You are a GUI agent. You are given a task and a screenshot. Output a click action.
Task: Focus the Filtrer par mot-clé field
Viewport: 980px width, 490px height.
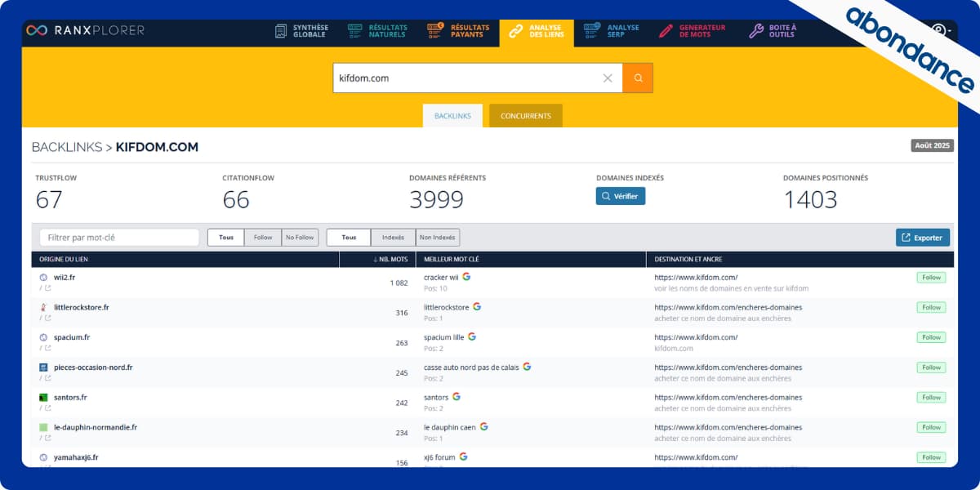(x=119, y=238)
